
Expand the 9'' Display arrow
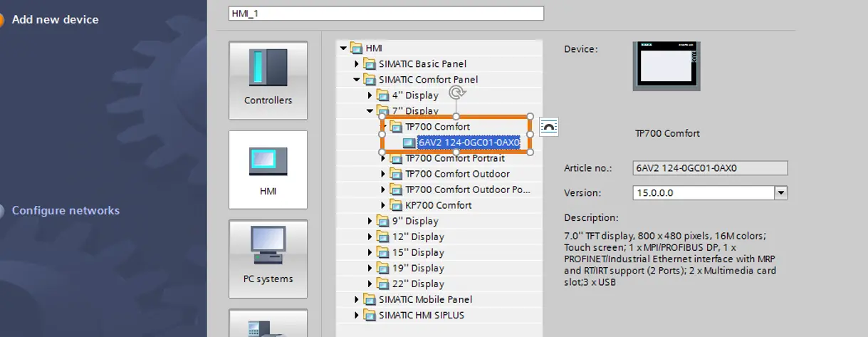(370, 221)
